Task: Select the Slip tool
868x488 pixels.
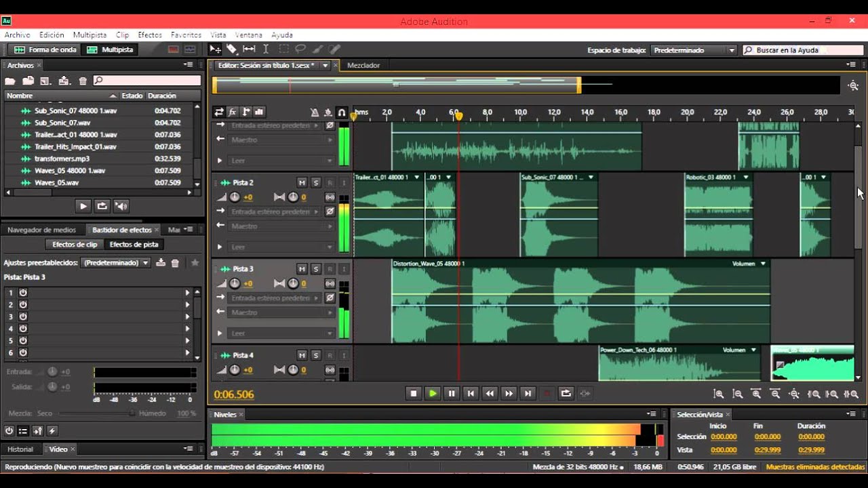Action: pyautogui.click(x=249, y=49)
